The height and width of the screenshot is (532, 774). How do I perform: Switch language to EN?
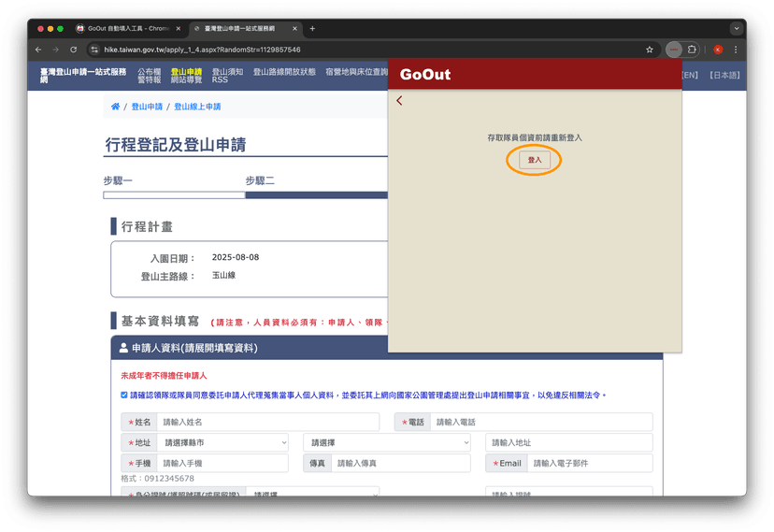point(690,75)
